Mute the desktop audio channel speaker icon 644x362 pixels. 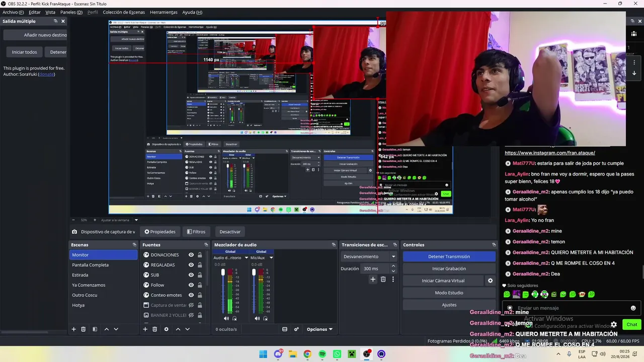[226, 318]
